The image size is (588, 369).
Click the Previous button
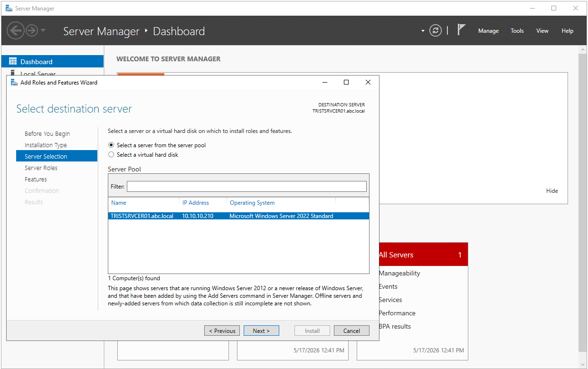pos(222,331)
